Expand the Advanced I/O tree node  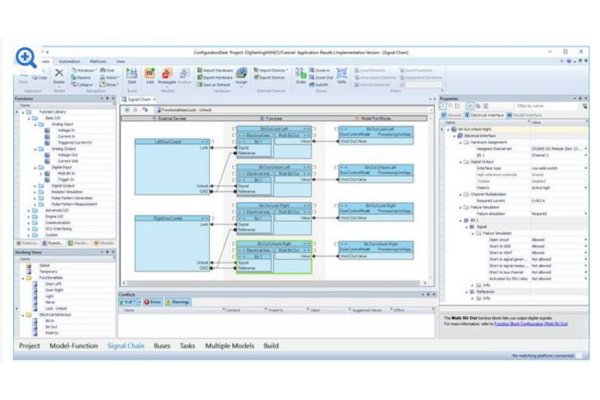[x=29, y=211]
